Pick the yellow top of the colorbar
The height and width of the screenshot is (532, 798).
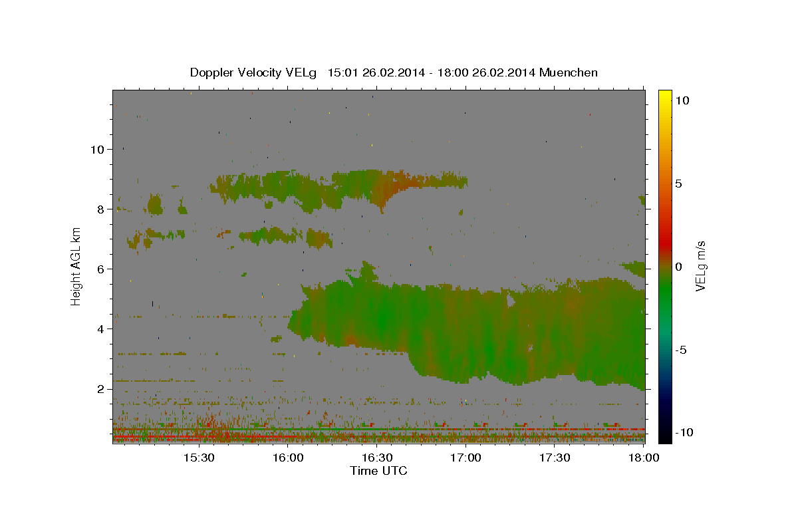coord(664,96)
